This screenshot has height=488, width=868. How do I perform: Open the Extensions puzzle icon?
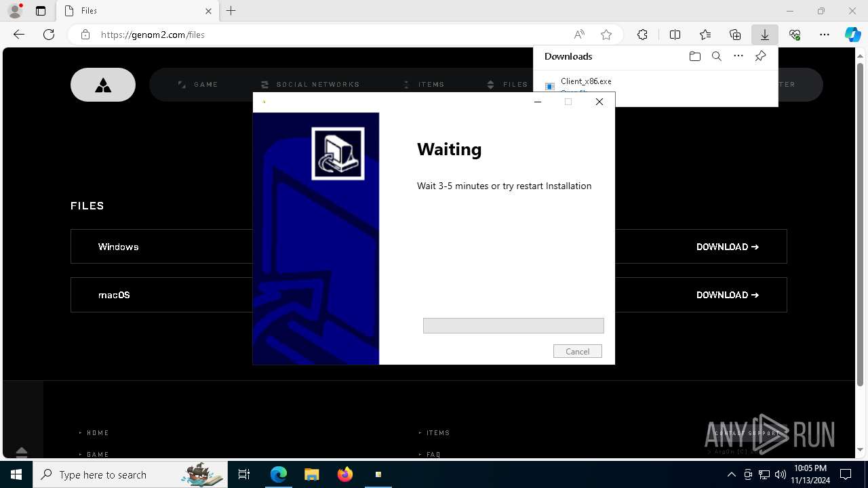click(642, 35)
